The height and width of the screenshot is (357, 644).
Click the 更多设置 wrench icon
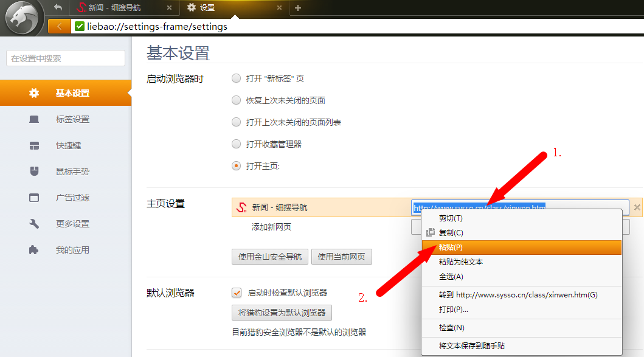tap(34, 224)
